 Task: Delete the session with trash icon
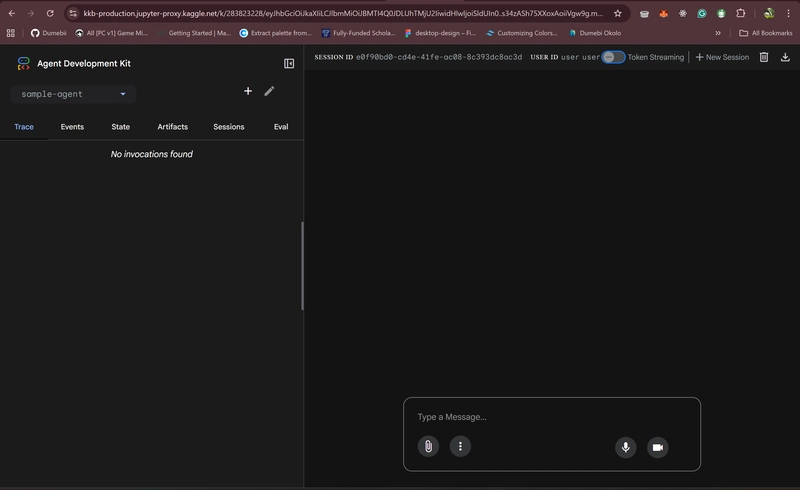click(x=764, y=57)
